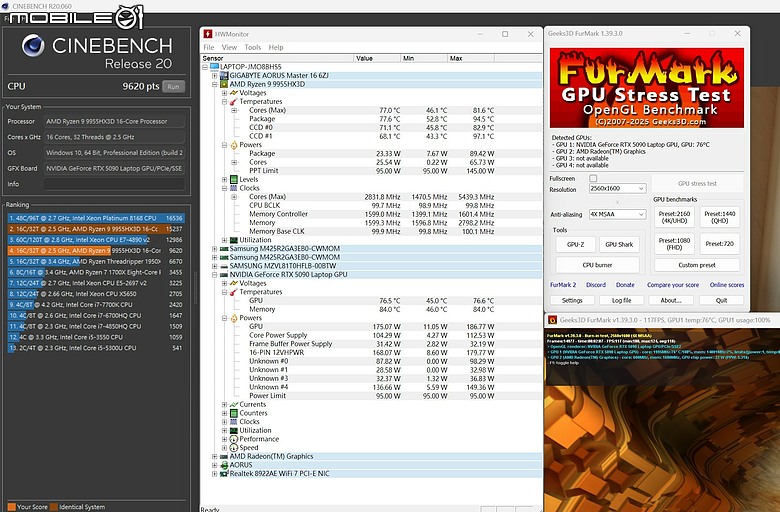
Task: Expand the AORUS battery node
Action: click(214, 465)
